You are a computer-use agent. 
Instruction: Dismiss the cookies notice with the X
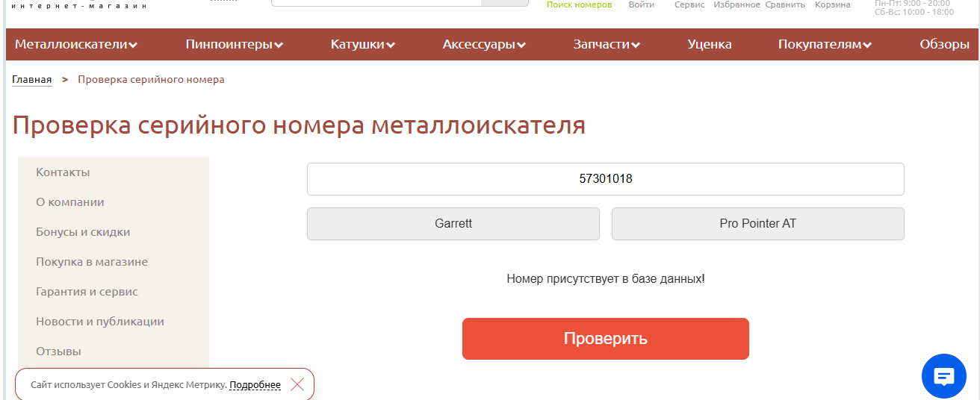(x=297, y=385)
